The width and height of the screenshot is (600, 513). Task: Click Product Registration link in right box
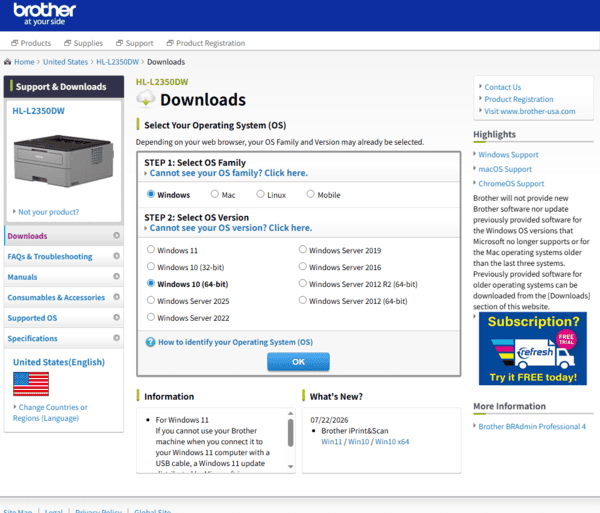[518, 99]
